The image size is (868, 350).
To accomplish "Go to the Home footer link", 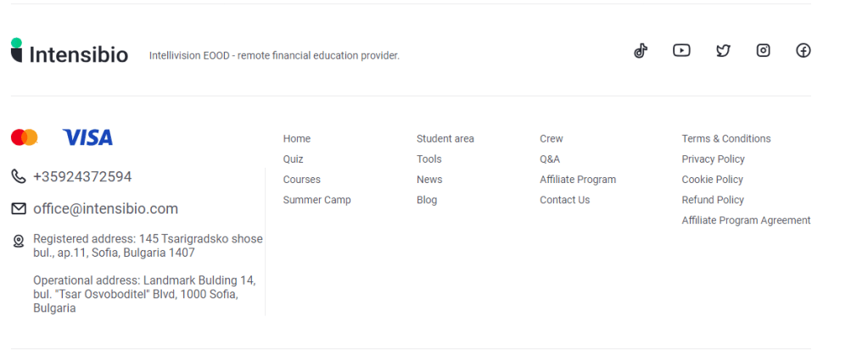I will coord(297,139).
